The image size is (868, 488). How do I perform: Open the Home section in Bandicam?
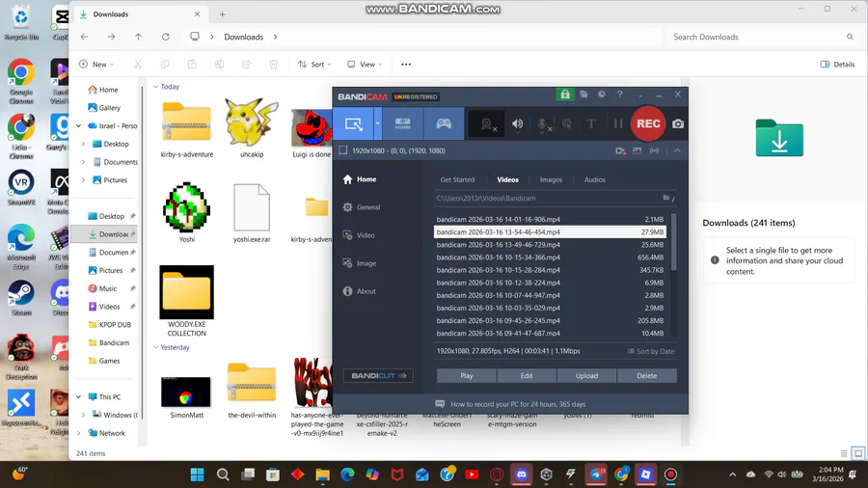[x=360, y=179]
